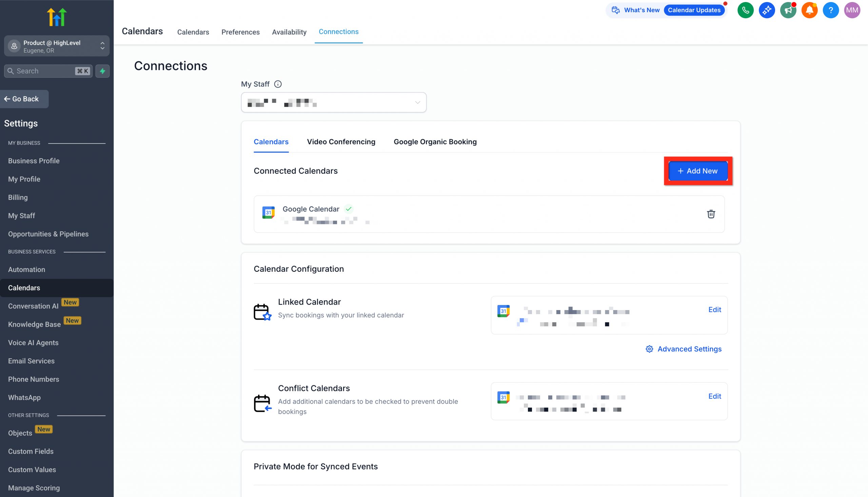The image size is (868, 497).
Task: Delete the connected Google Calendar with trash icon
Action: click(711, 214)
